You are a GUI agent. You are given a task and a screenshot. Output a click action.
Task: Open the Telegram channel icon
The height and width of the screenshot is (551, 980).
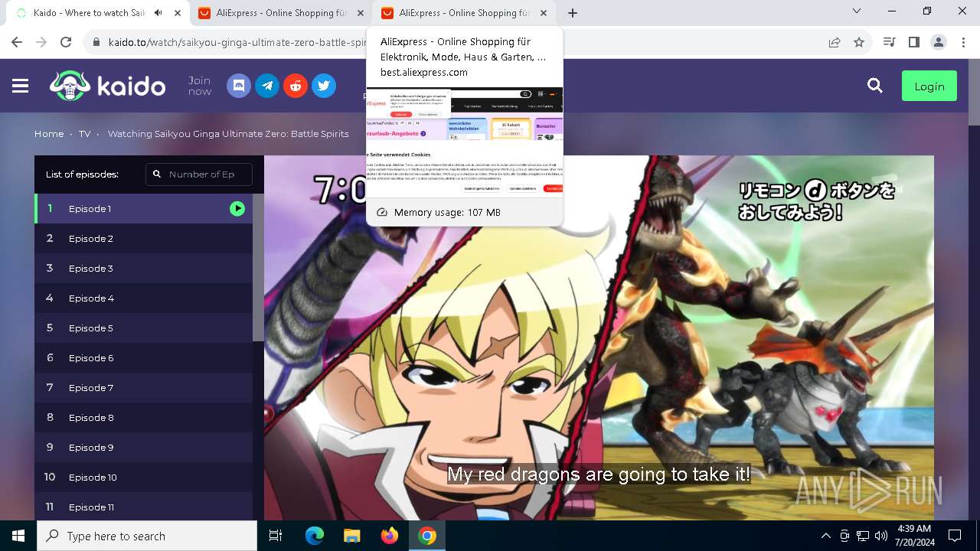click(267, 86)
